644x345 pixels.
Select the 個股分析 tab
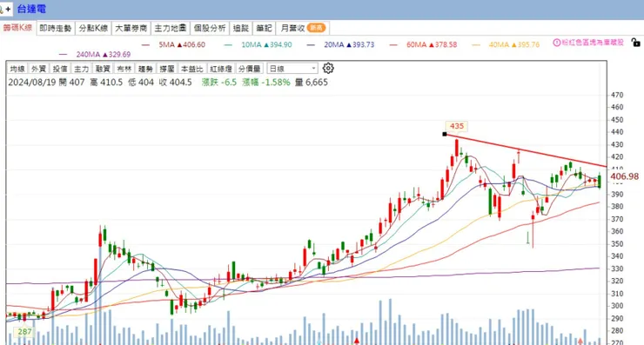210,29
